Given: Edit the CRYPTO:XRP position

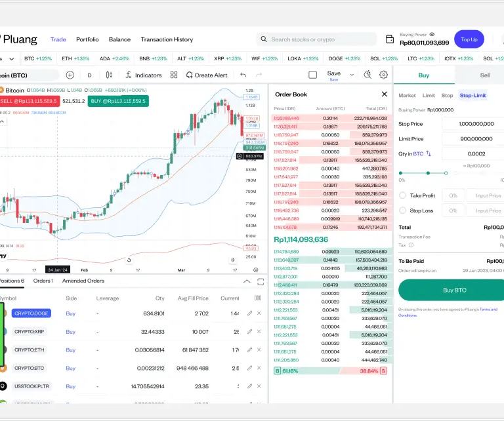Looking at the screenshot, I should (250, 331).
